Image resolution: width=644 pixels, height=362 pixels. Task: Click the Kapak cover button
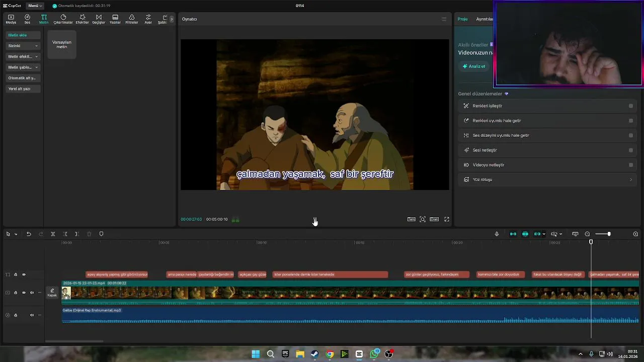click(52, 293)
